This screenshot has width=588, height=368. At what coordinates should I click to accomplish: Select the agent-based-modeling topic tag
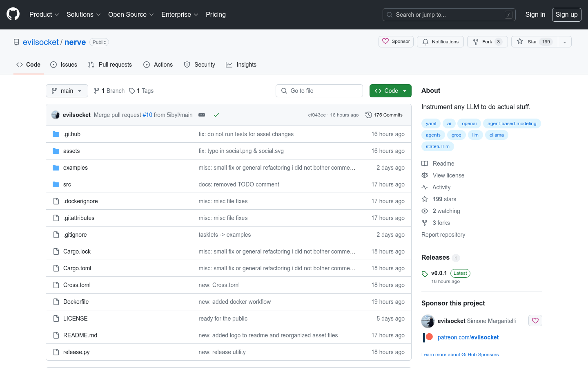point(512,123)
